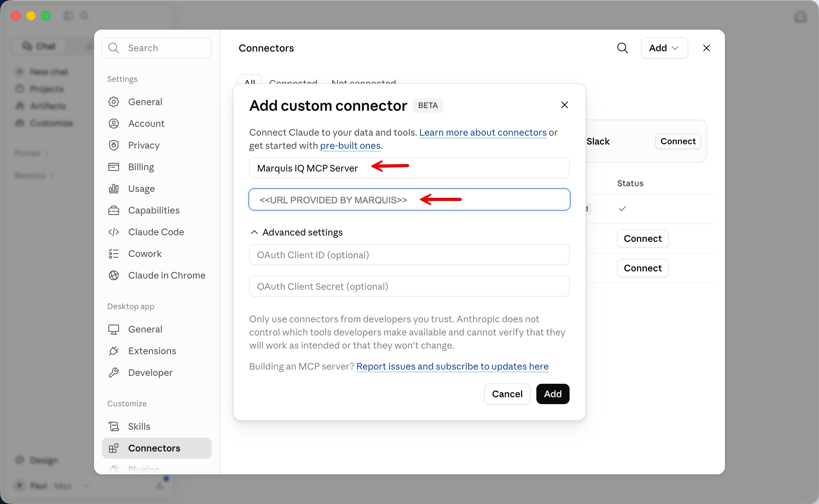Close the Add custom connector dialog
The width and height of the screenshot is (819, 504).
[x=564, y=105]
